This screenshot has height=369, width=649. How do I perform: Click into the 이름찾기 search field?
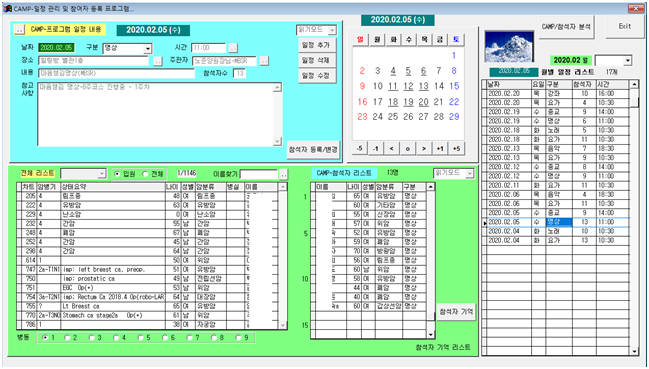pyautogui.click(x=259, y=175)
